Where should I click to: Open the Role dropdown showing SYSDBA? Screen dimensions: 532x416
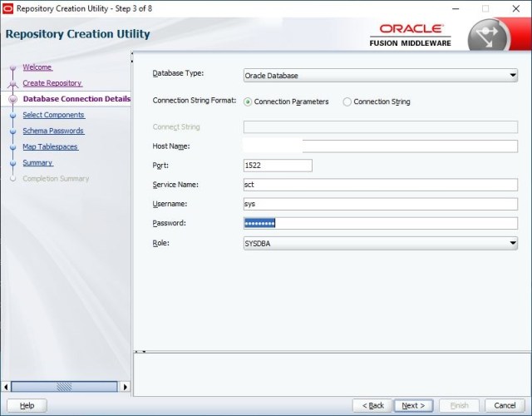point(381,244)
